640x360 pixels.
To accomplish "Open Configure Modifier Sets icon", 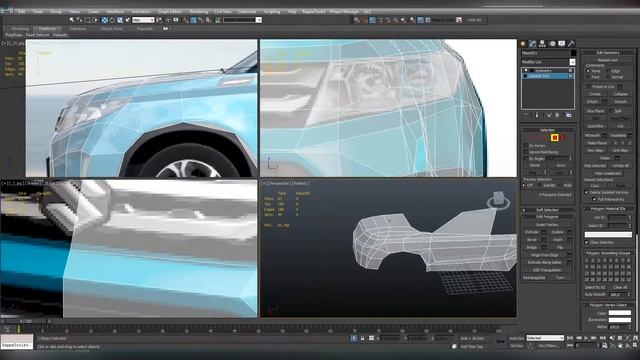I will point(569,116).
